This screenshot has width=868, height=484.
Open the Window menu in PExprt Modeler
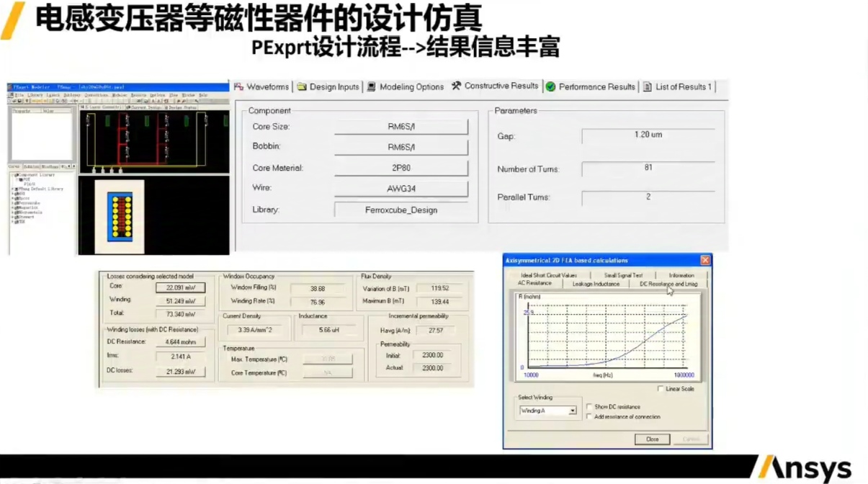188,95
